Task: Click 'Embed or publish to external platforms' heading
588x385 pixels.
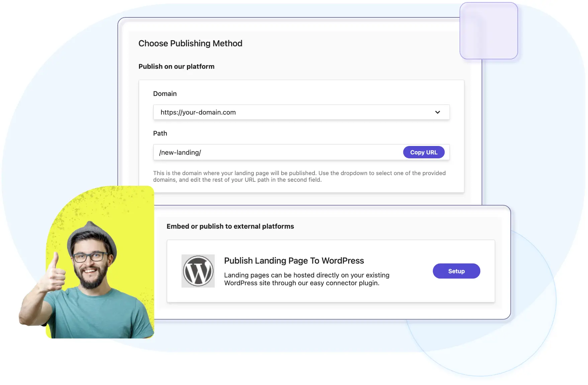Action: point(230,226)
